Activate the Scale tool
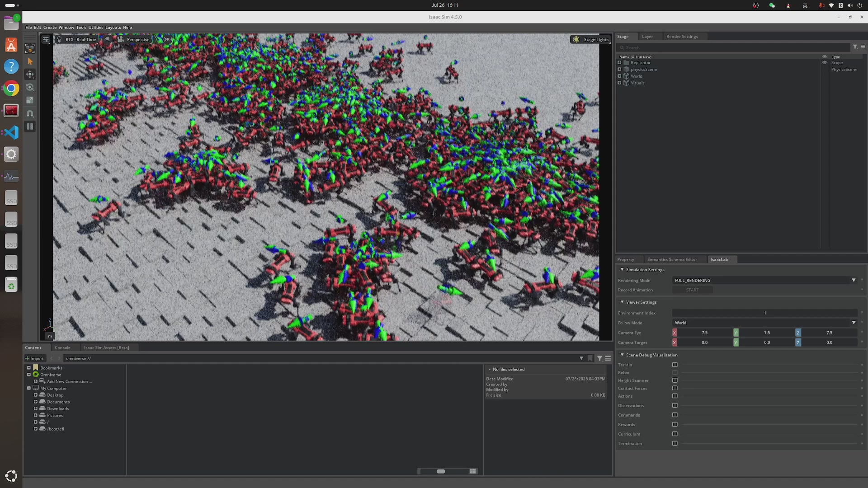Image resolution: width=868 pixels, height=488 pixels. pyautogui.click(x=30, y=100)
